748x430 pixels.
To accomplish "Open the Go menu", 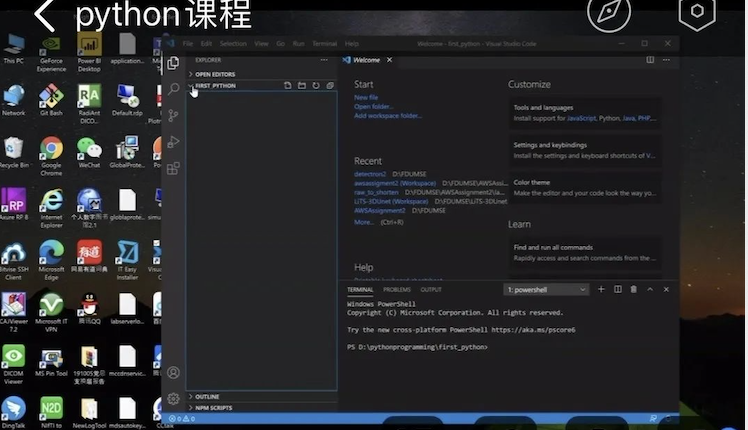I will (280, 43).
